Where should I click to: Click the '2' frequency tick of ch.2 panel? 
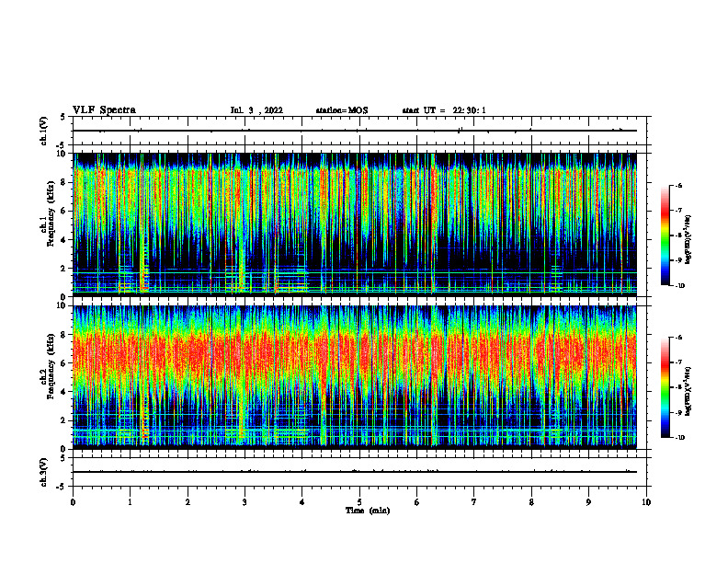64,420
